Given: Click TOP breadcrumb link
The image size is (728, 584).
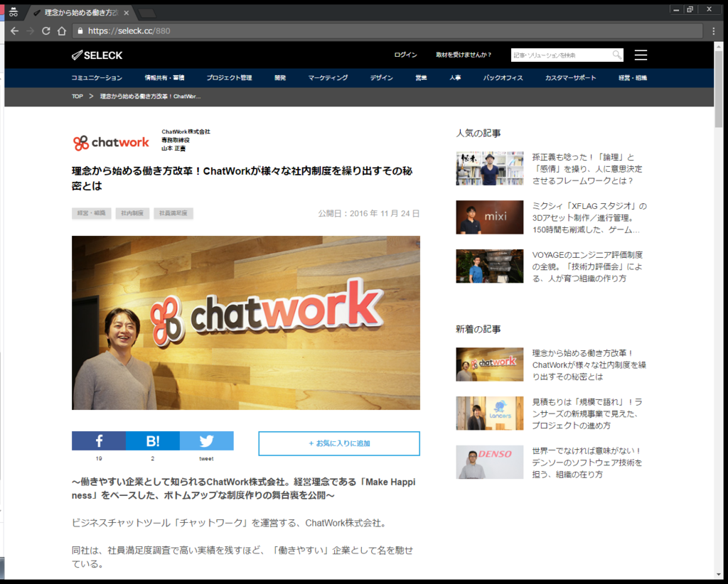Looking at the screenshot, I should tap(77, 97).
